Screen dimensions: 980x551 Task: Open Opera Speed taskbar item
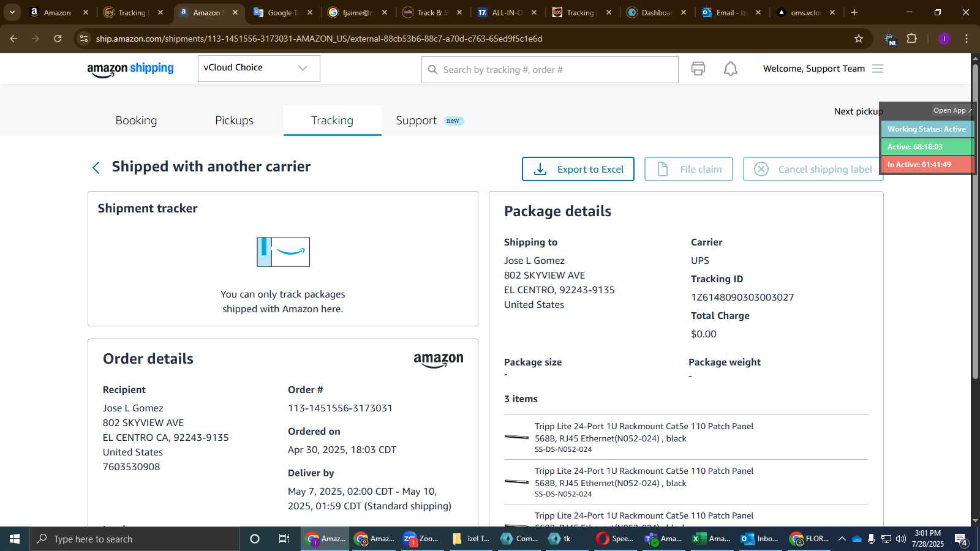[615, 539]
